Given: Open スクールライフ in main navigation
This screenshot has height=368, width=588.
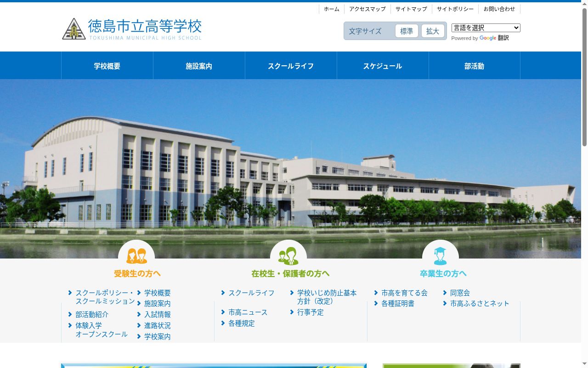Looking at the screenshot, I should coord(291,66).
